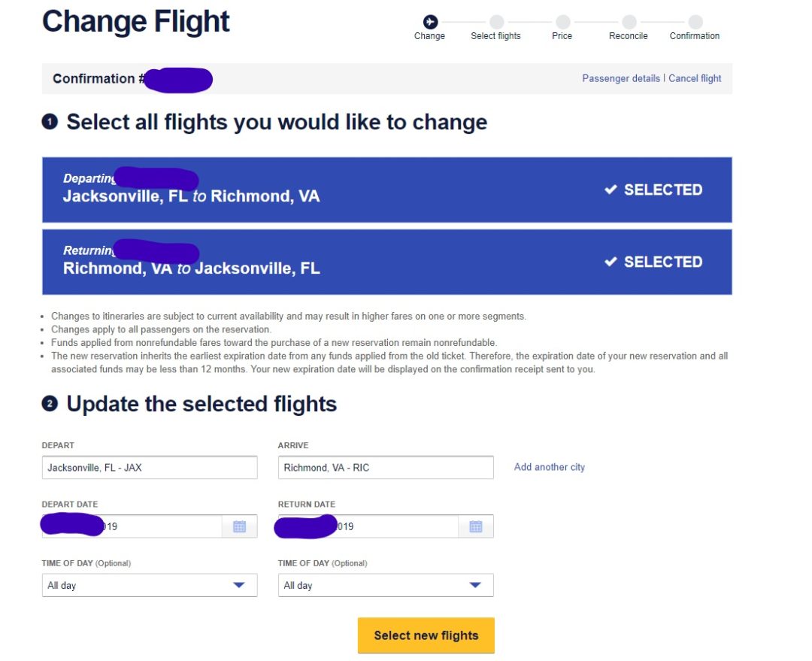The image size is (812, 661).
Task: Click the Price step circle
Action: point(562,23)
